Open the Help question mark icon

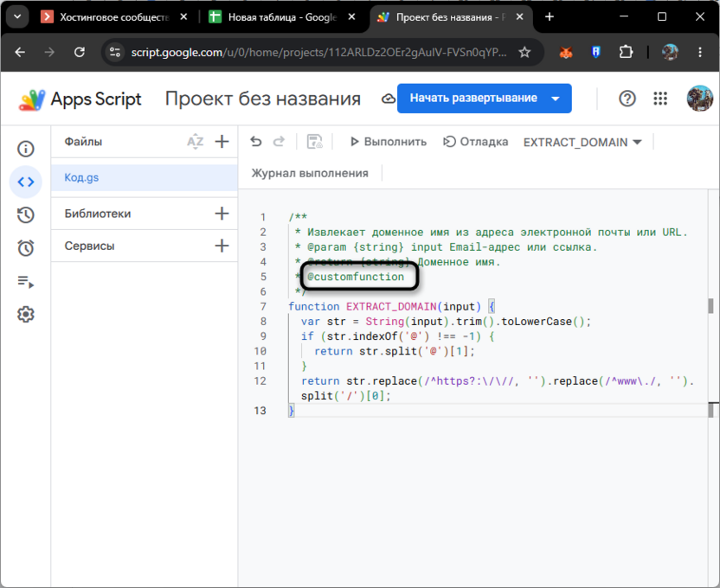point(627,99)
